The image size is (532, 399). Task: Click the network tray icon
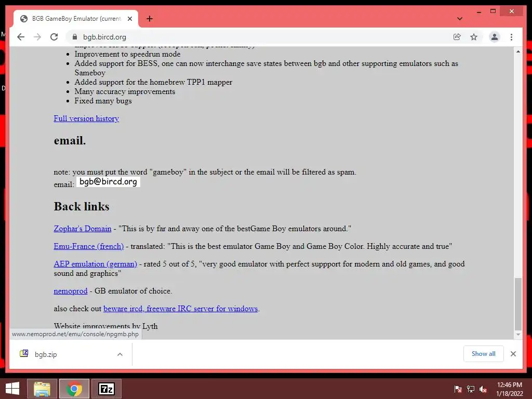(471, 389)
